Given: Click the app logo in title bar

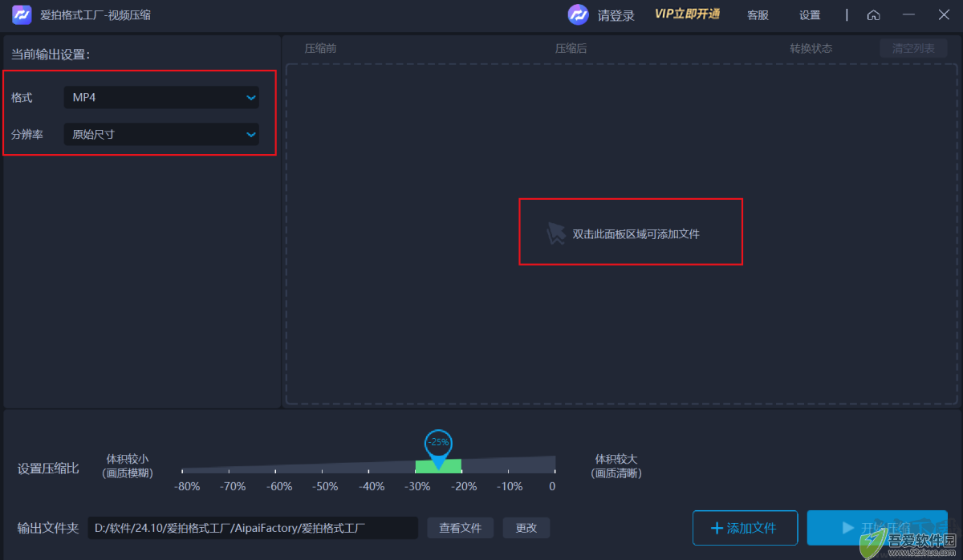Looking at the screenshot, I should 22,15.
